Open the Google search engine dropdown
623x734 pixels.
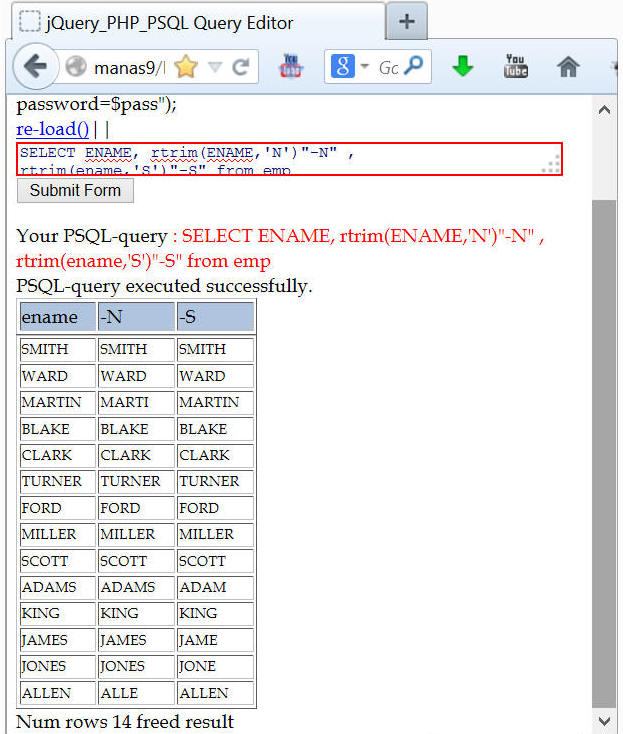349,67
